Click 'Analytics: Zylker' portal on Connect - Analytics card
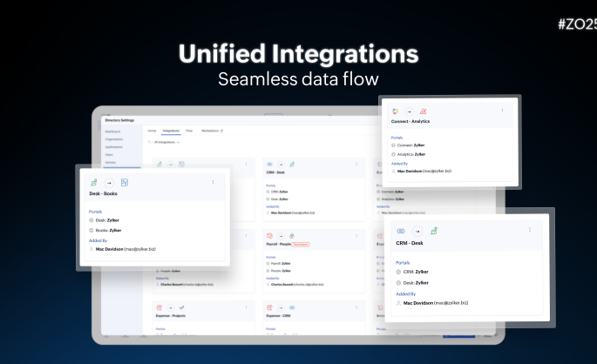This screenshot has height=364, width=597. click(x=411, y=154)
